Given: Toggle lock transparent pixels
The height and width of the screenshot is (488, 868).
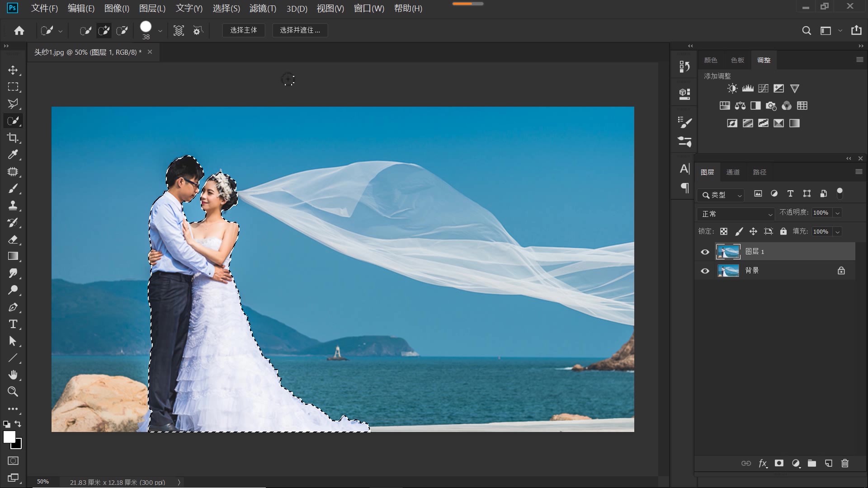Looking at the screenshot, I should (724, 231).
